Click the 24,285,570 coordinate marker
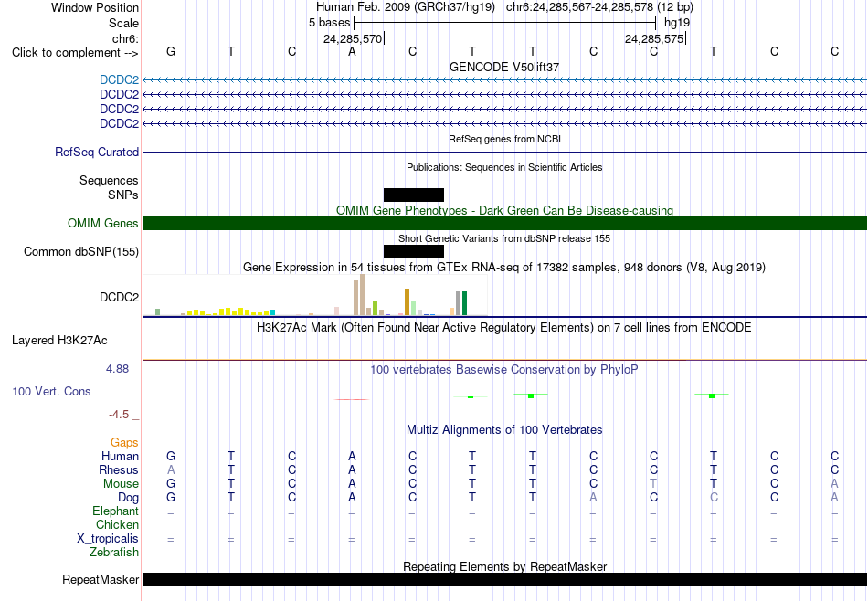This screenshot has height=601, width=868. coord(353,38)
